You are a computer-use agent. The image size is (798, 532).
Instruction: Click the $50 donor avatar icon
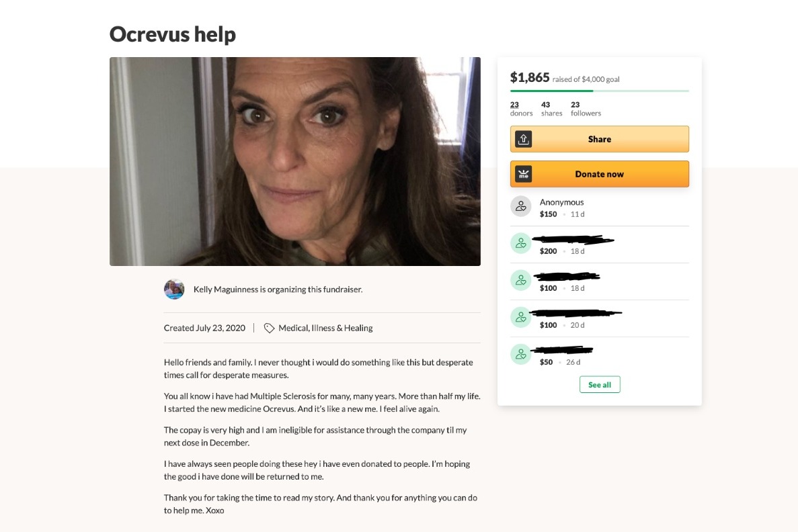coord(520,355)
